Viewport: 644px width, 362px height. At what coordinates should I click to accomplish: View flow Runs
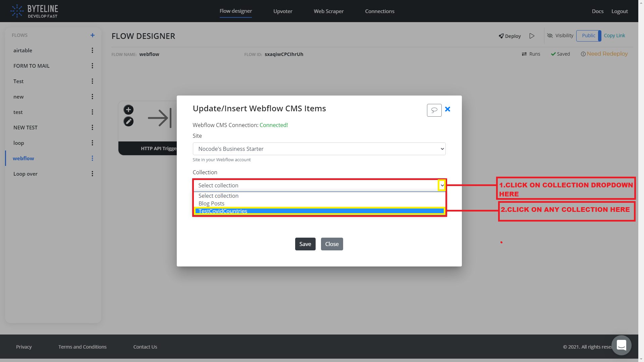point(531,54)
